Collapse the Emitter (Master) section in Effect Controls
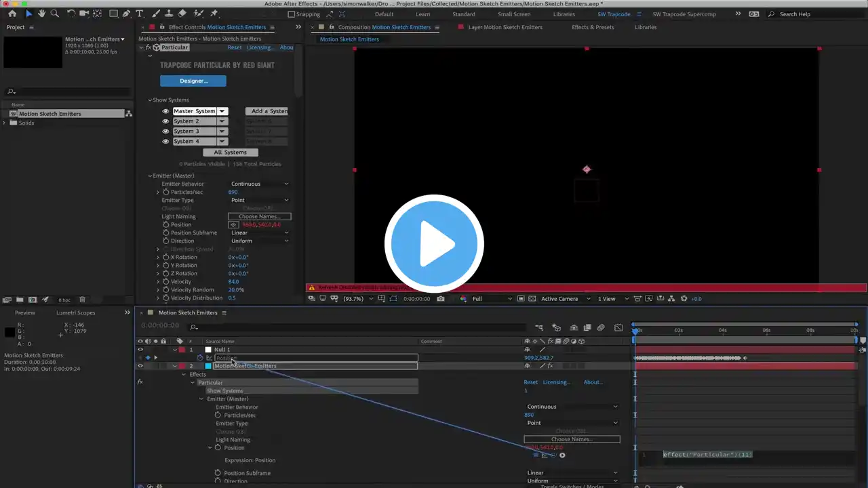Viewport: 868px width, 488px height. 151,176
